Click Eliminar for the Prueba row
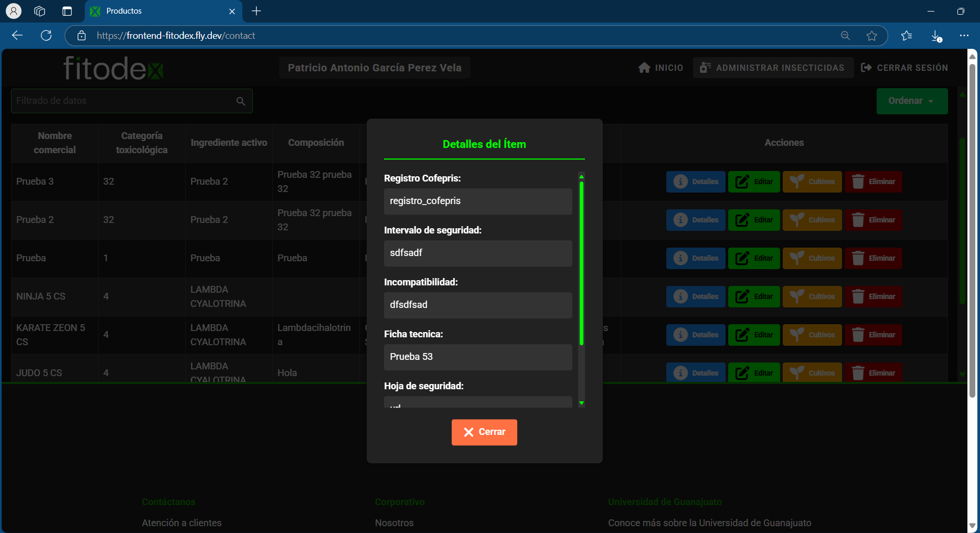This screenshot has height=533, width=980. click(x=874, y=258)
